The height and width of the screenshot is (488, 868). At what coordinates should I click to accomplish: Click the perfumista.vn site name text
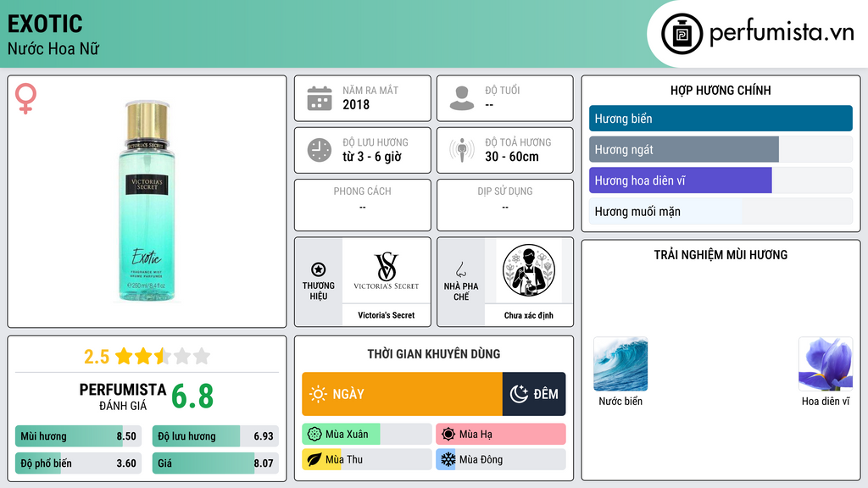[782, 32]
